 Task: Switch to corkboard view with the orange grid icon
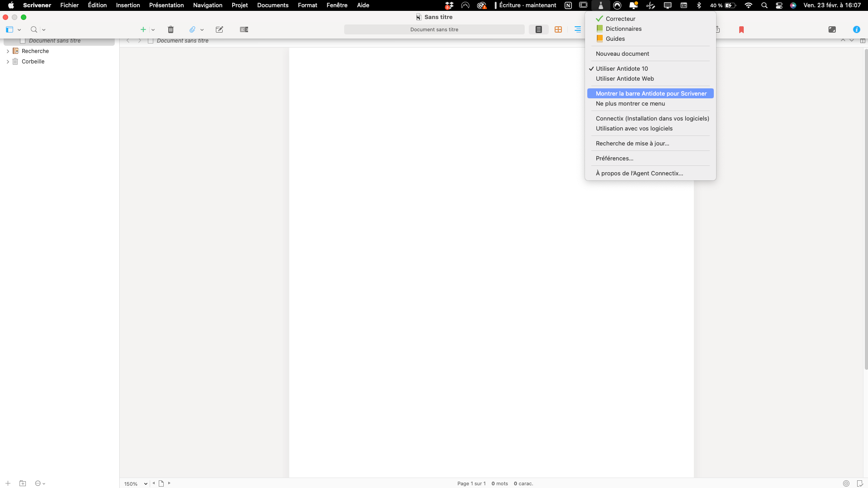(x=558, y=29)
